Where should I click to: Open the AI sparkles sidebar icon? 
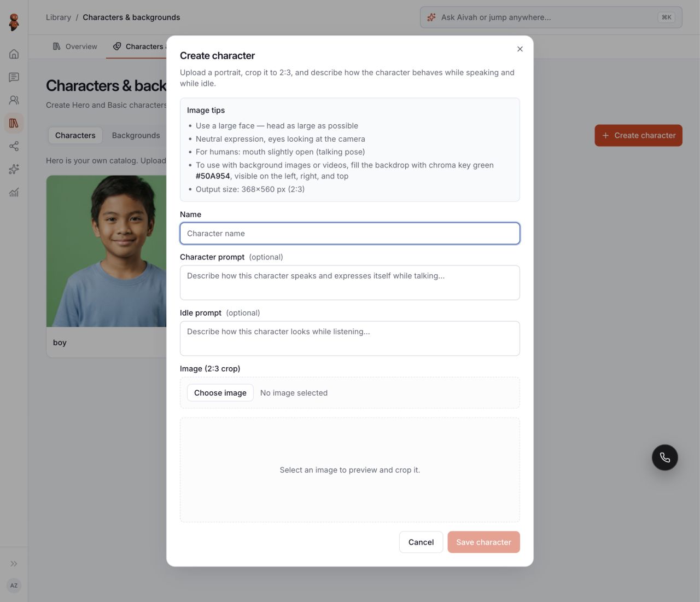[x=14, y=169]
